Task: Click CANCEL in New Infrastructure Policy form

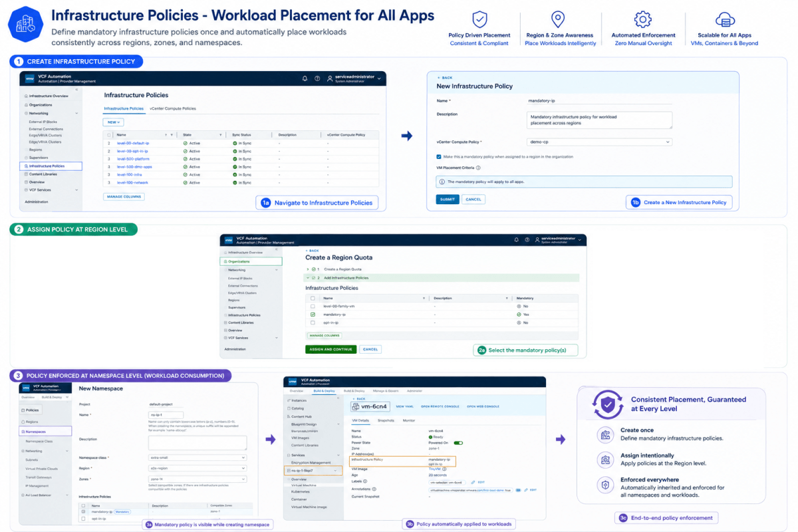Action: (x=473, y=199)
